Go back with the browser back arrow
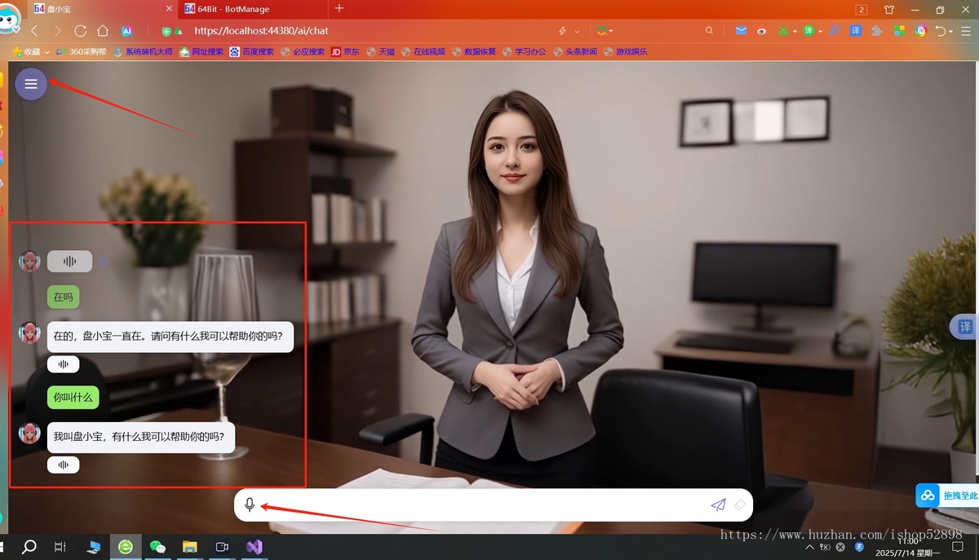979x560 pixels. click(34, 31)
